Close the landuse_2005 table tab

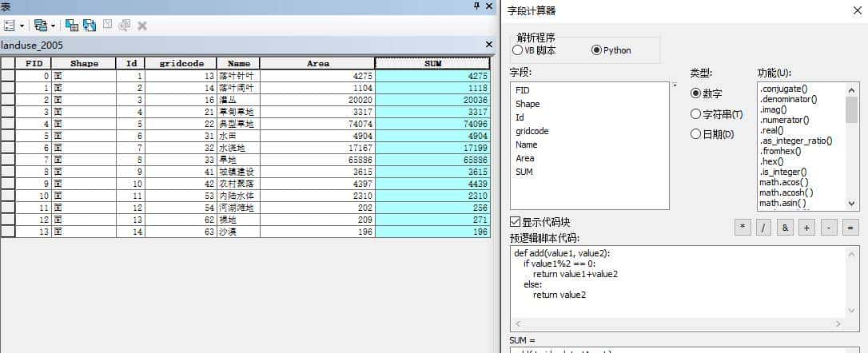coord(489,44)
